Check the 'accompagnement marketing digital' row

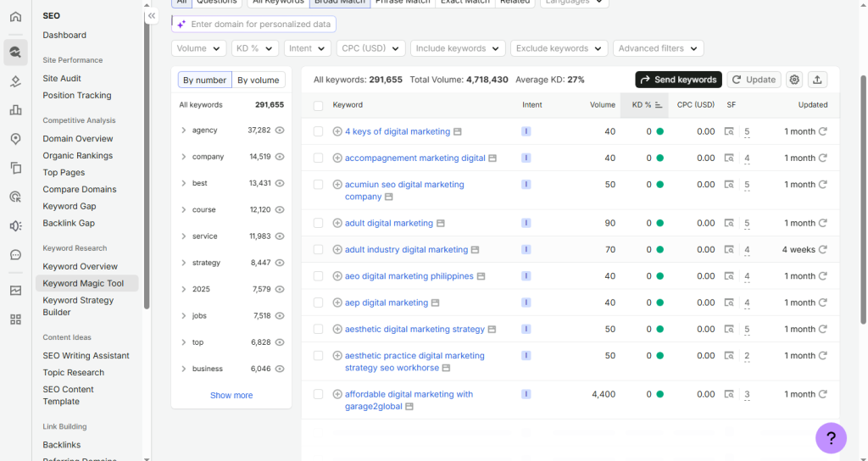319,158
